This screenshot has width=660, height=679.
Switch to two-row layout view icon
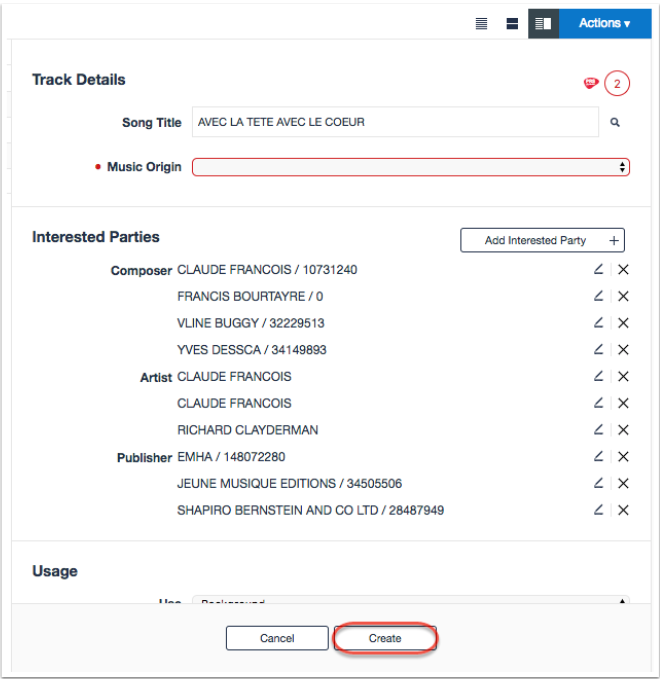pyautogui.click(x=512, y=23)
